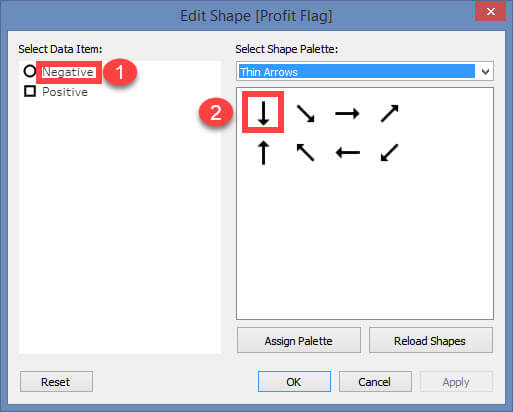Select the Positive data item

[65, 92]
